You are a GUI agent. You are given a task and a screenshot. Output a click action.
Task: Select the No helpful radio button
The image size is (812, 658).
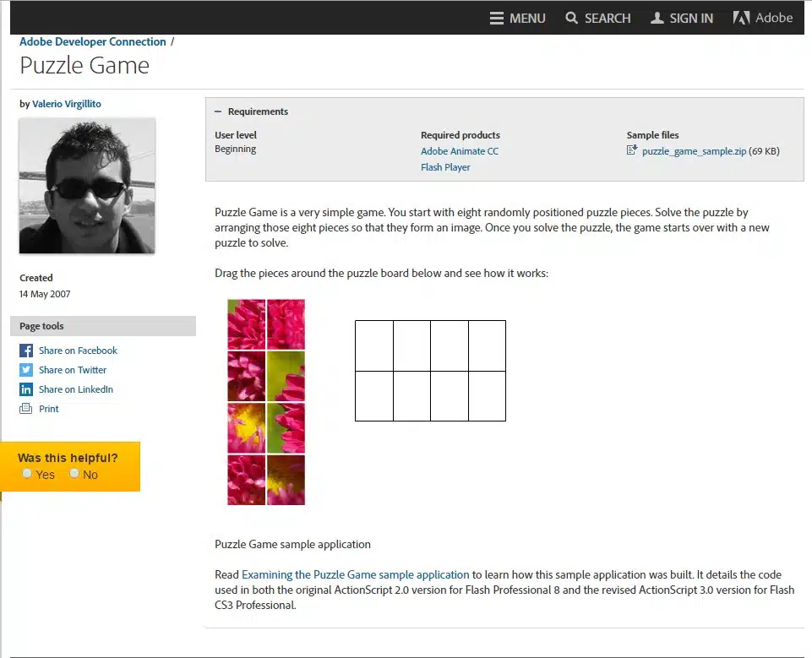tap(74, 474)
